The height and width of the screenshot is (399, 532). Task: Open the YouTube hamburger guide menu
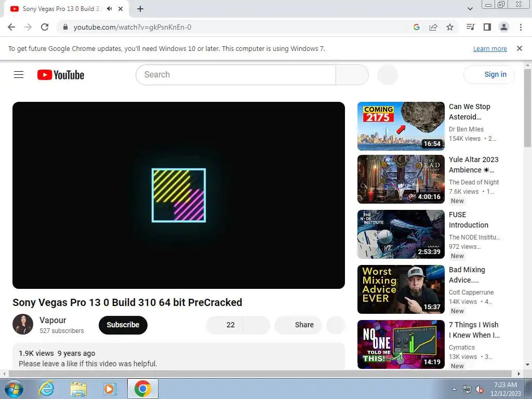[19, 75]
